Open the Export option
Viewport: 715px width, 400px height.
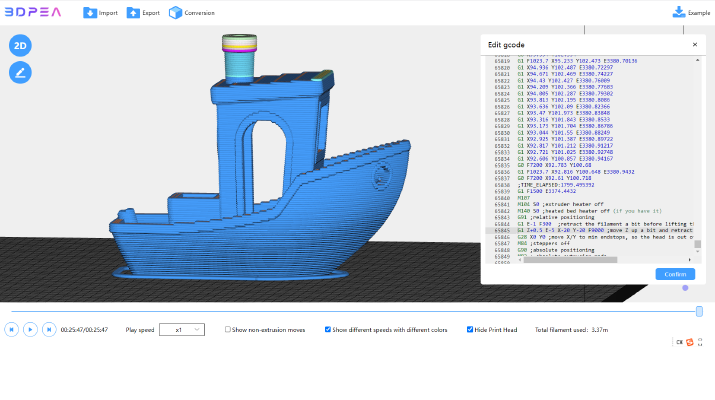point(143,13)
